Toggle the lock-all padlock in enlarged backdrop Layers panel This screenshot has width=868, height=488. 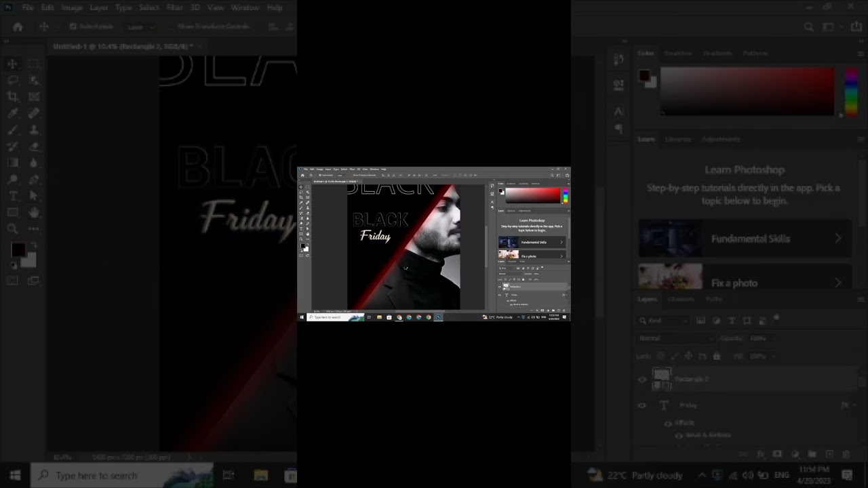(x=717, y=356)
